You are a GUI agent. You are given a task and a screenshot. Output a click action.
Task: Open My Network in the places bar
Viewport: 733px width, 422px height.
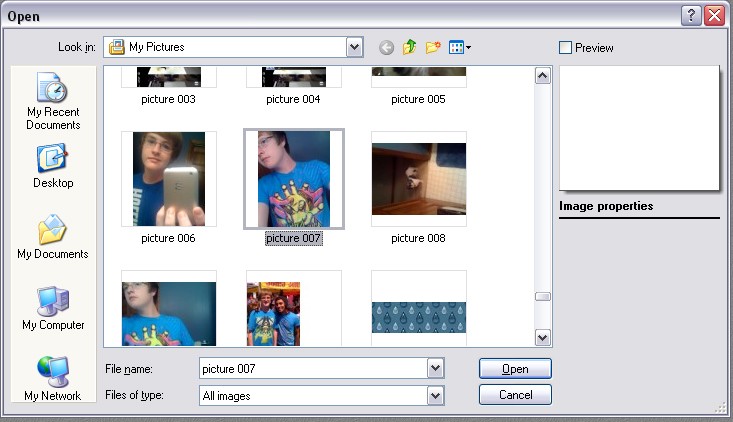(x=53, y=379)
